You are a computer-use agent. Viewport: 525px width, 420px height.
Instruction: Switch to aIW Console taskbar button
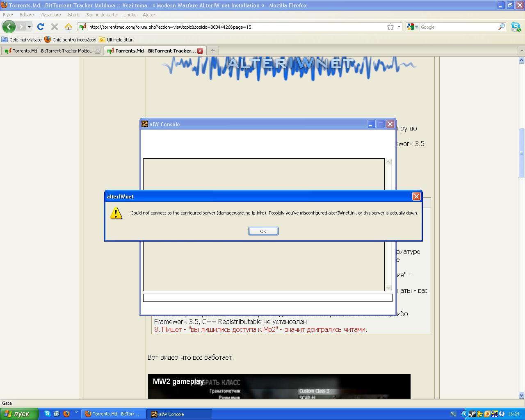(x=180, y=414)
